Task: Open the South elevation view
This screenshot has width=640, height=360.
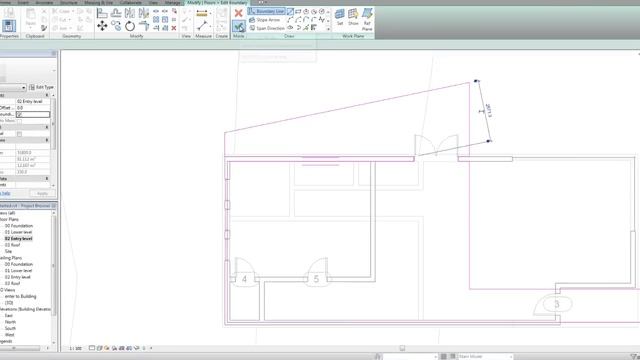Action: (10, 328)
